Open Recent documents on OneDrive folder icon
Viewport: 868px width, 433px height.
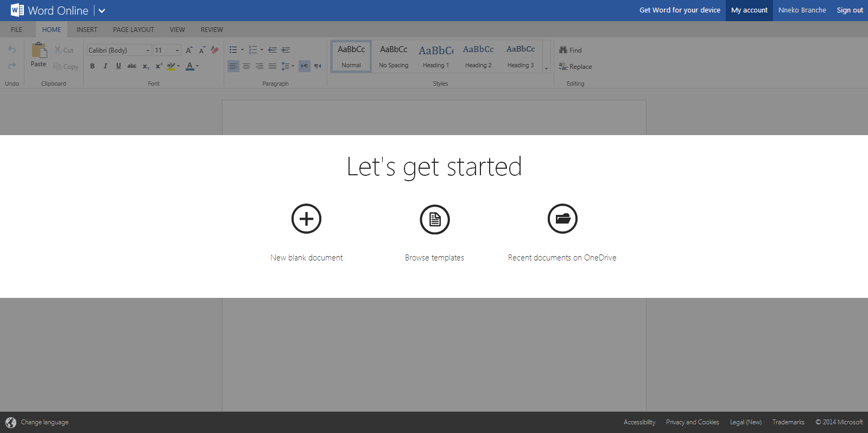562,219
